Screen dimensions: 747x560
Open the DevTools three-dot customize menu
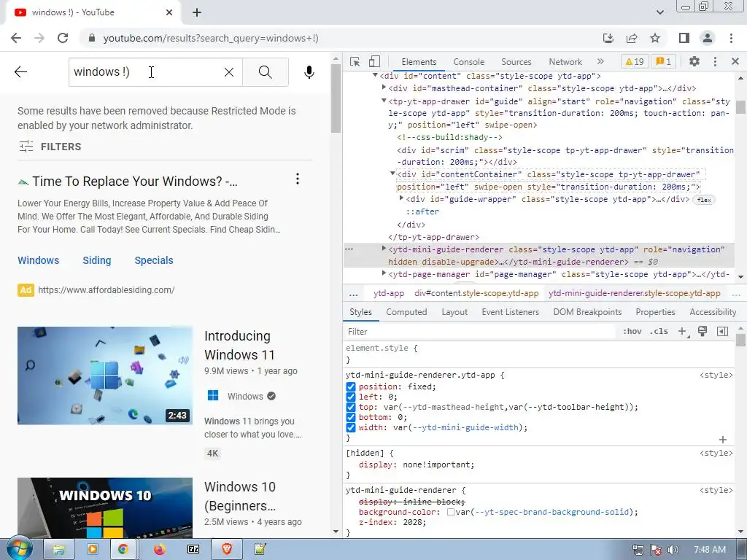(x=715, y=61)
